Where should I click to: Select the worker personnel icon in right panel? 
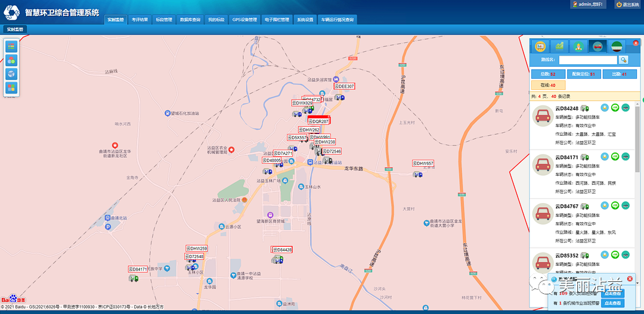(x=578, y=46)
